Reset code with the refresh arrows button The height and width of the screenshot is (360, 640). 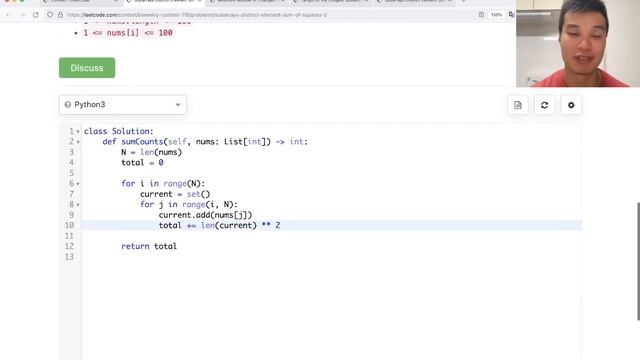coord(544,105)
